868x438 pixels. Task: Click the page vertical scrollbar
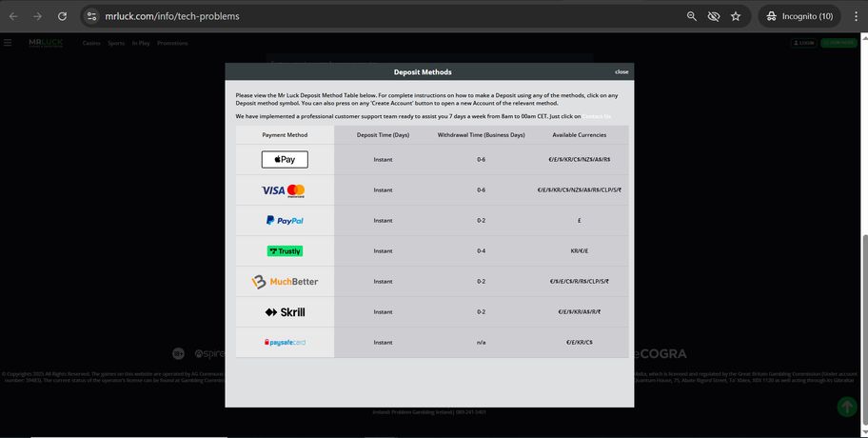pos(864,329)
